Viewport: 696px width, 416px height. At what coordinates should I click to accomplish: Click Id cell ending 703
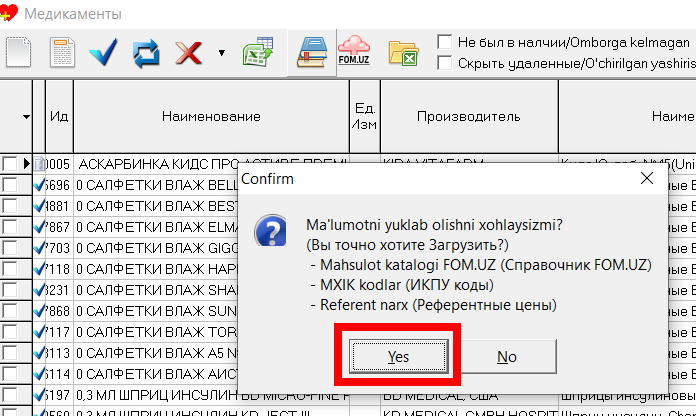point(59,248)
